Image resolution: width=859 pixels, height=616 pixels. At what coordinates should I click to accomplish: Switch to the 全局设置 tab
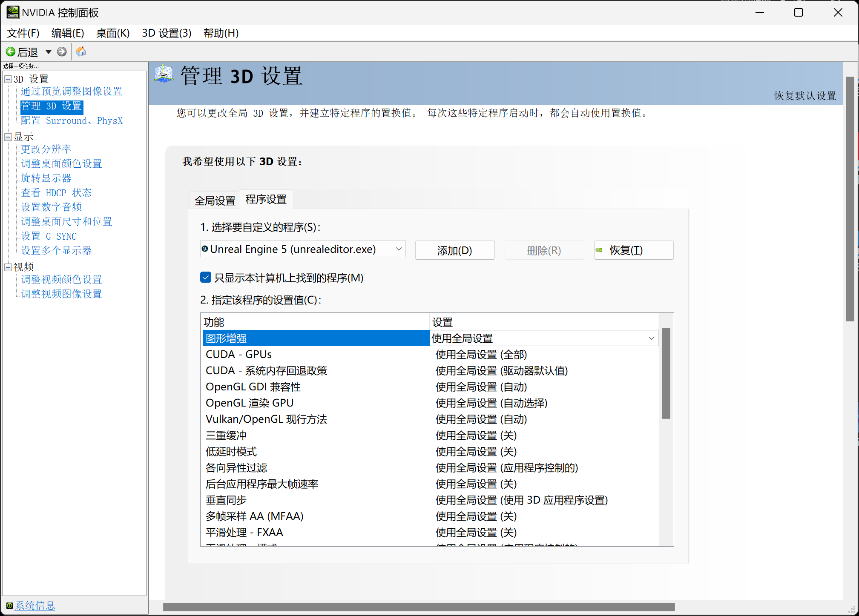pyautogui.click(x=215, y=201)
